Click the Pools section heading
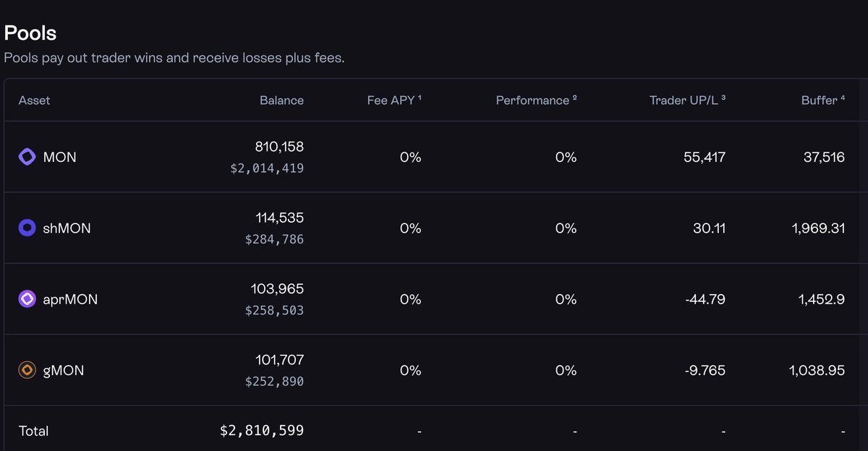This screenshot has height=451, width=868. (30, 33)
